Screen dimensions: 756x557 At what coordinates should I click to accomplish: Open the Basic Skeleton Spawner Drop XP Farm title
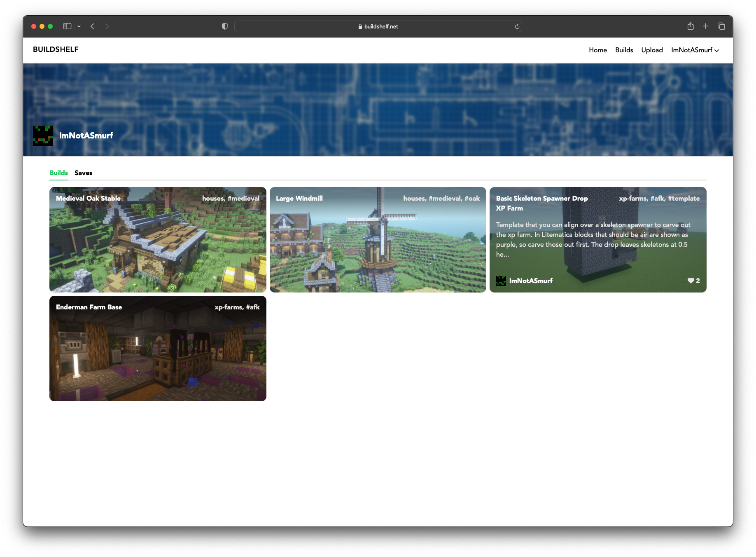tap(542, 203)
